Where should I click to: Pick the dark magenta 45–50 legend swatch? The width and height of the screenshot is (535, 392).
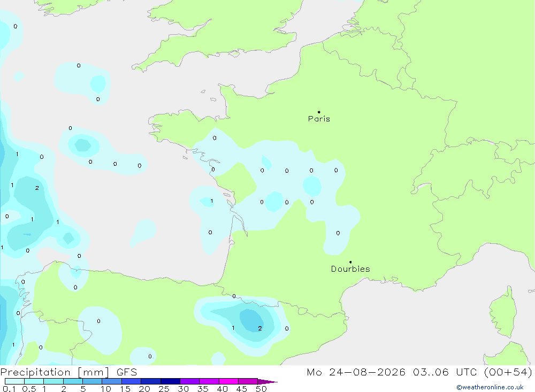(x=248, y=381)
